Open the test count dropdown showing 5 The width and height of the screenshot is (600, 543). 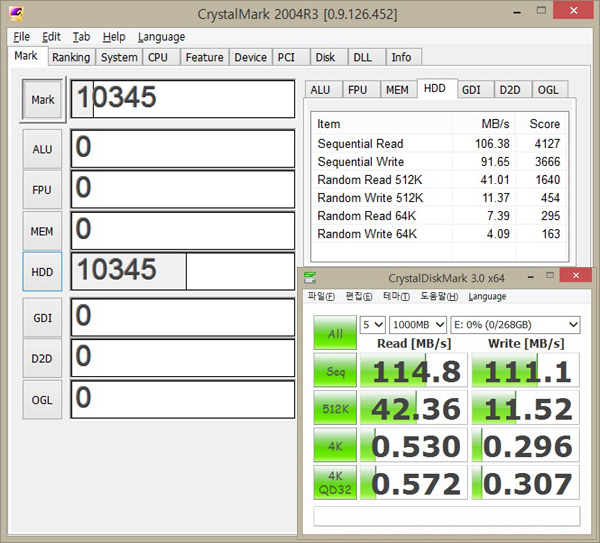point(372,325)
